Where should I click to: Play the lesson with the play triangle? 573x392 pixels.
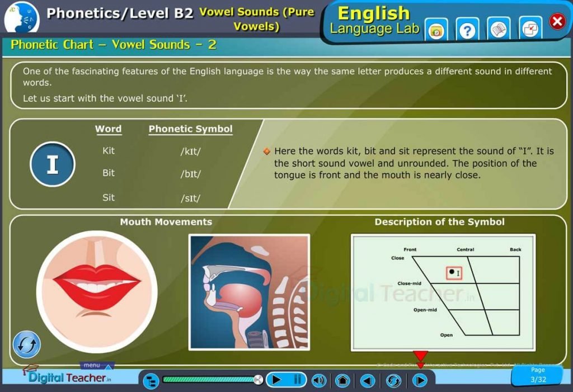click(x=276, y=380)
